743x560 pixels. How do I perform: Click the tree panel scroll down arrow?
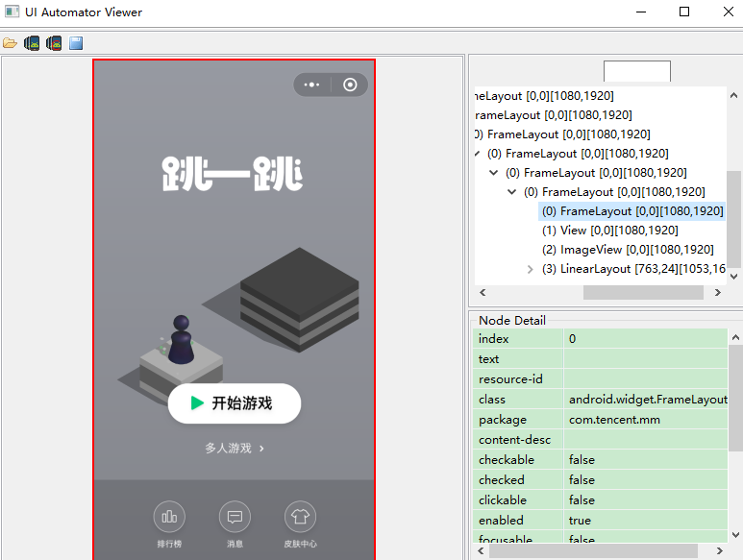click(733, 277)
